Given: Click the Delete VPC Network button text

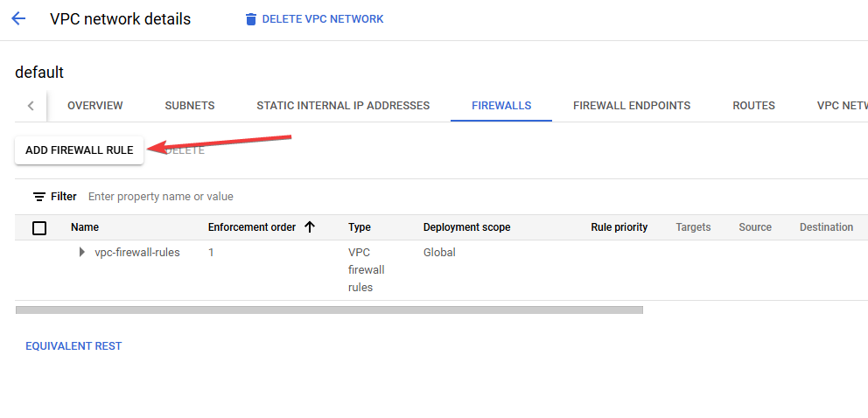Looking at the screenshot, I should pos(322,19).
